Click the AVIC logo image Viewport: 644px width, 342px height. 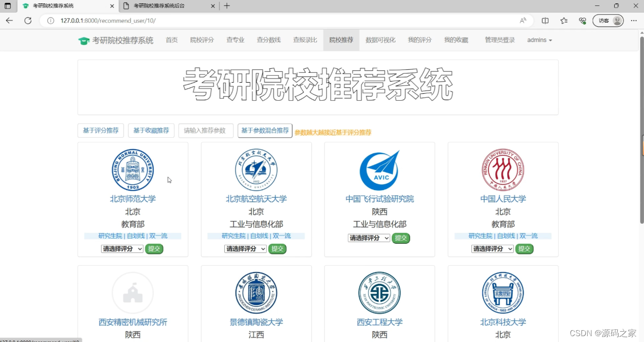[380, 170]
